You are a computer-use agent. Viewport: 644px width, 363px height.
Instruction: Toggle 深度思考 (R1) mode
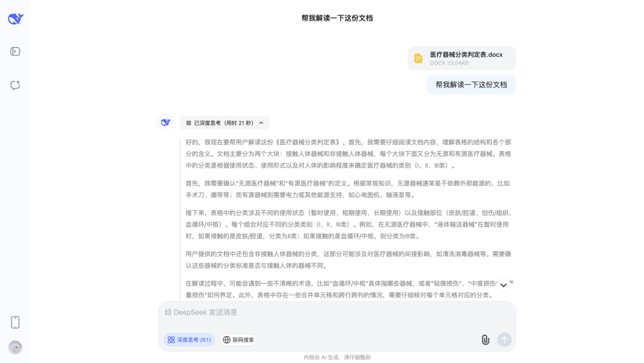tap(189, 340)
